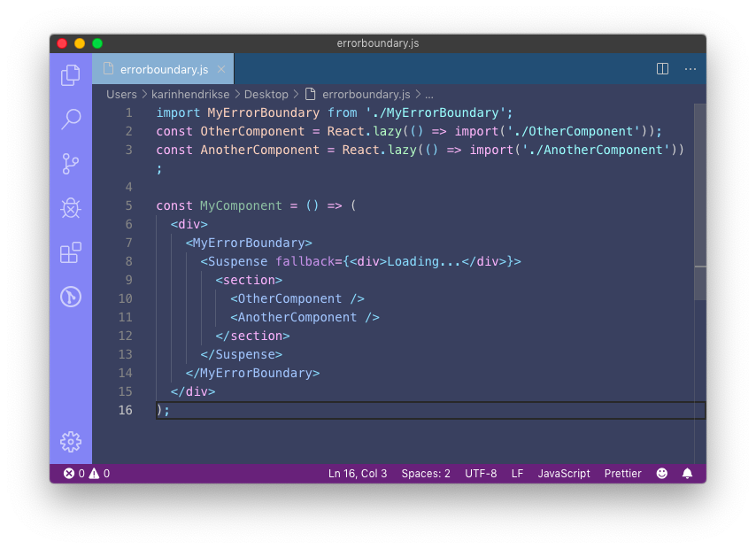Toggle the notifications bell

tap(687, 473)
